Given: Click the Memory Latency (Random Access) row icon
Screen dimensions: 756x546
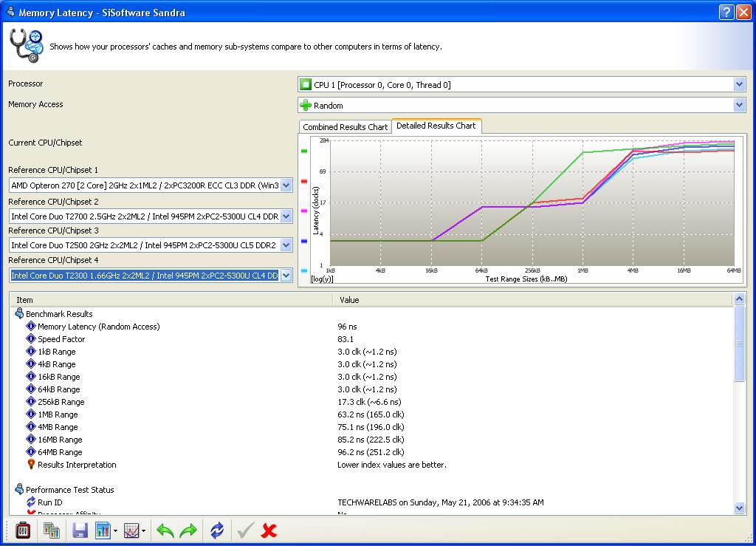Looking at the screenshot, I should 31,326.
